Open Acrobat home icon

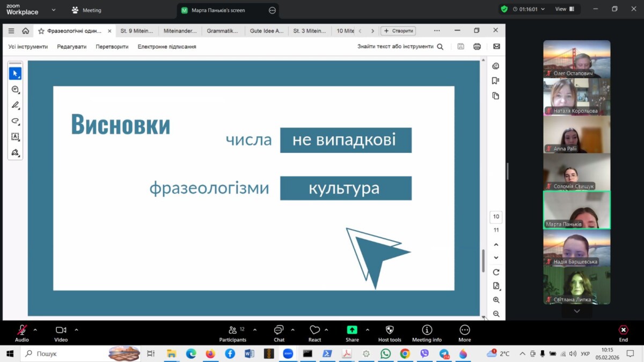(x=25, y=31)
